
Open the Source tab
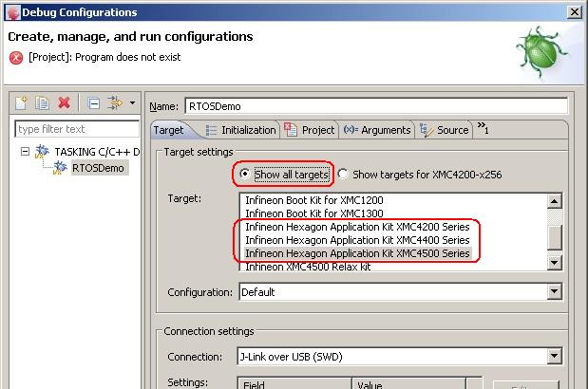(x=444, y=130)
